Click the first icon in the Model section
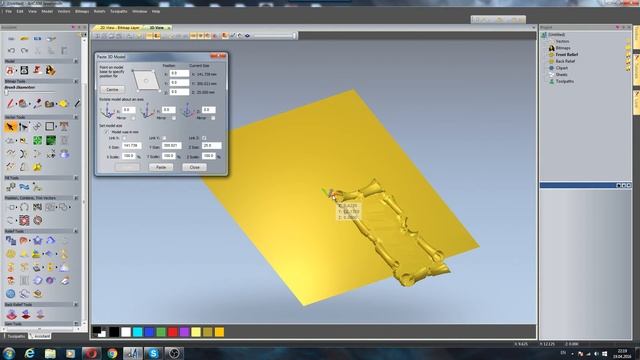Viewport: 640px width, 360px height. 10,70
